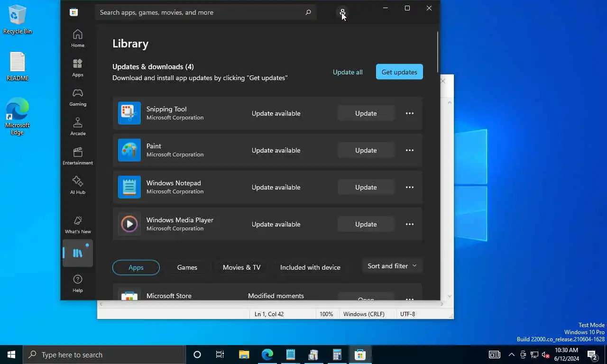Select the Microsoft Edge desktop shortcut

(18, 117)
